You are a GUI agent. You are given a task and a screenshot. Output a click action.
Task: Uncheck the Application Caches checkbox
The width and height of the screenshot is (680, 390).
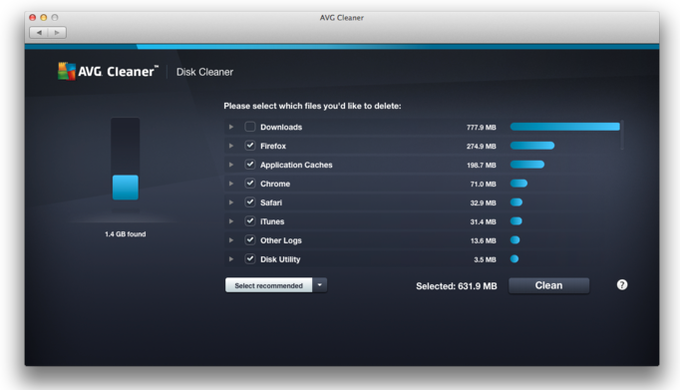point(250,164)
